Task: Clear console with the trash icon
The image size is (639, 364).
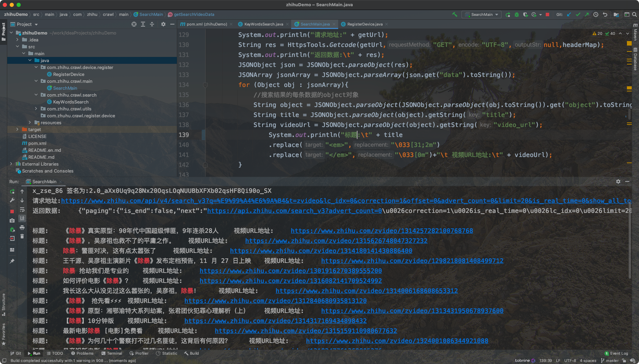Action: point(22,236)
